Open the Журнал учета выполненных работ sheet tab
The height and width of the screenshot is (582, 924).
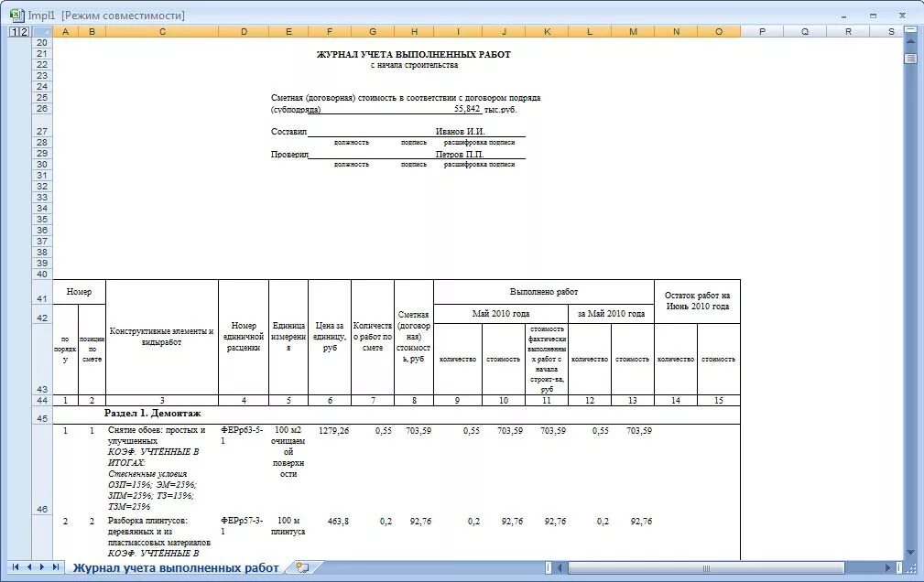pyautogui.click(x=176, y=568)
